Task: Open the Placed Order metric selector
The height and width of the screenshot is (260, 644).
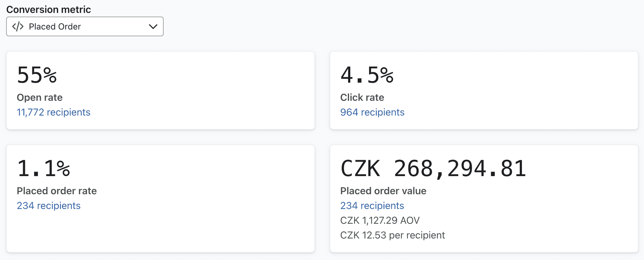Action: (x=85, y=26)
